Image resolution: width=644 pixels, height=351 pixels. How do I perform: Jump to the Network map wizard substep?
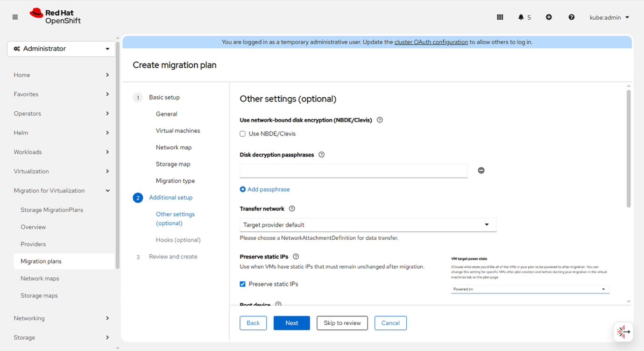pyautogui.click(x=174, y=148)
